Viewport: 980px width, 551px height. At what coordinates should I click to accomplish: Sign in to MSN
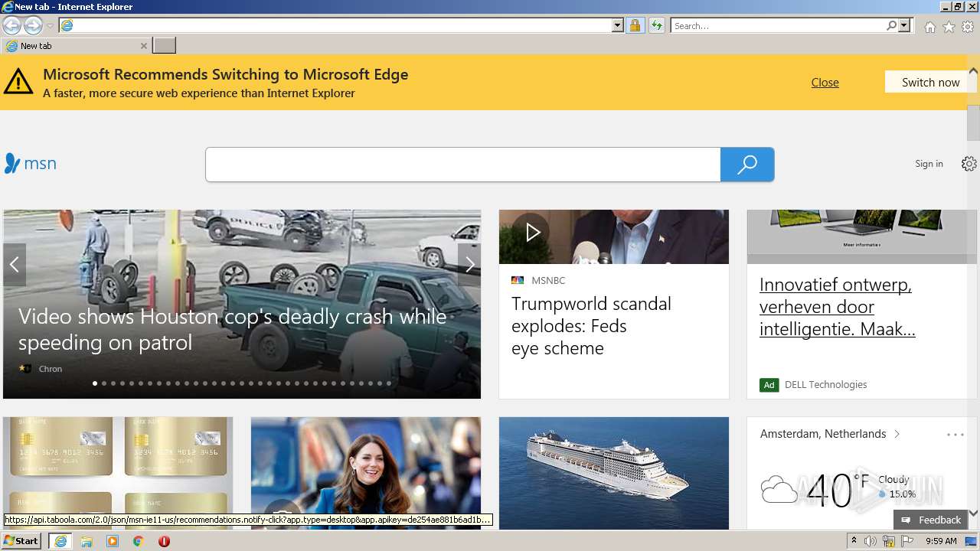[x=929, y=164]
